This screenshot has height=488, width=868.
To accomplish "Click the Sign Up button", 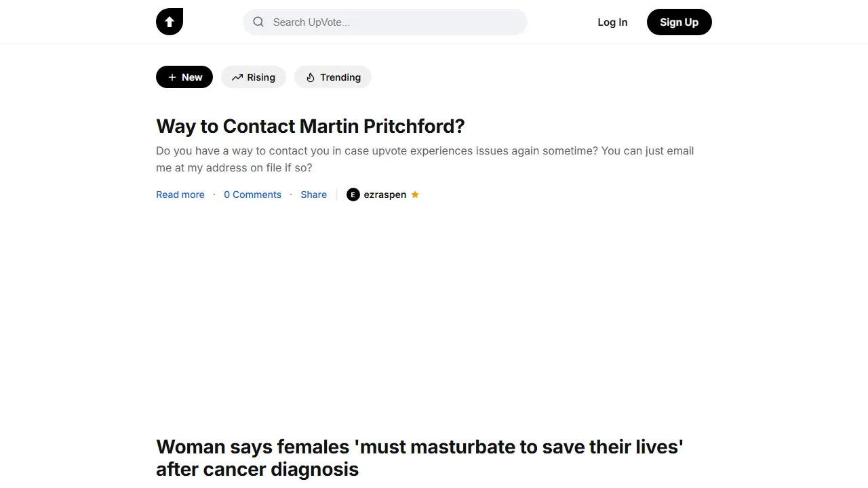I will (x=679, y=22).
